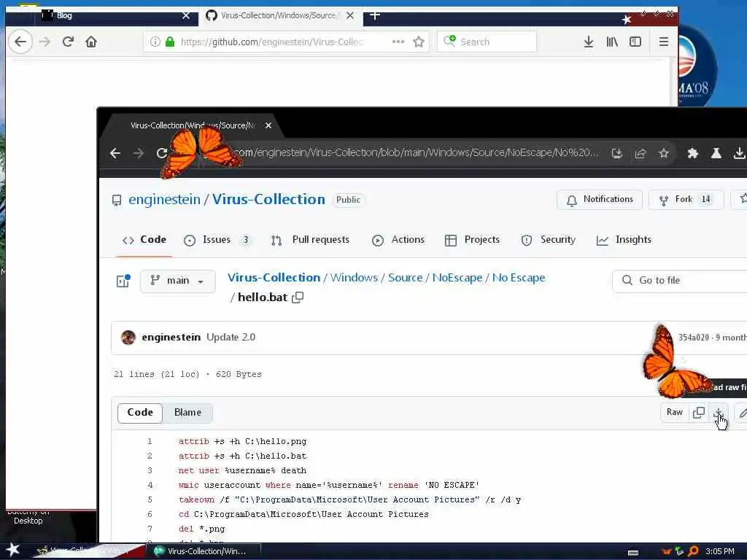The height and width of the screenshot is (560, 747).
Task: Open the 354a020 commit hash link
Action: 694,338
